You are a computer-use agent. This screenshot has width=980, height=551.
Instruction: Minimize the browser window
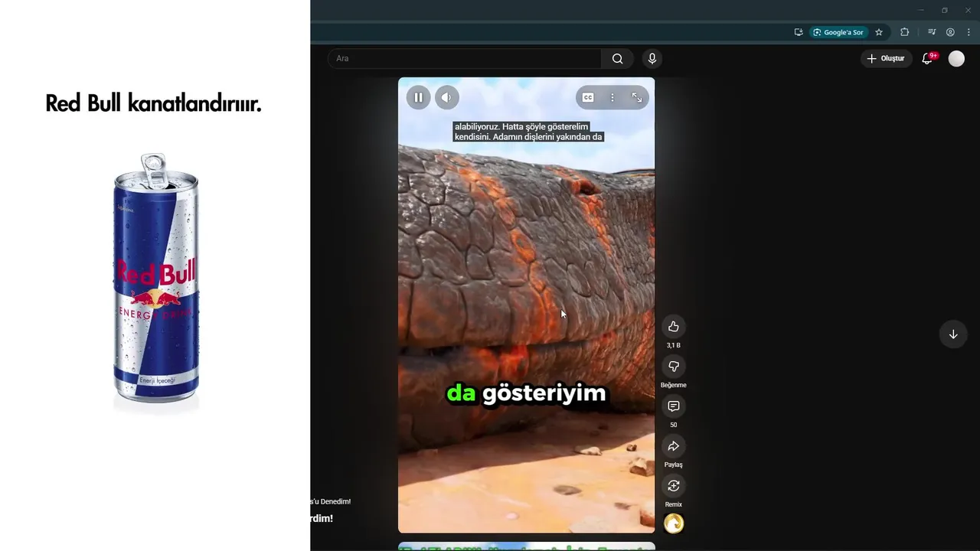coord(920,10)
